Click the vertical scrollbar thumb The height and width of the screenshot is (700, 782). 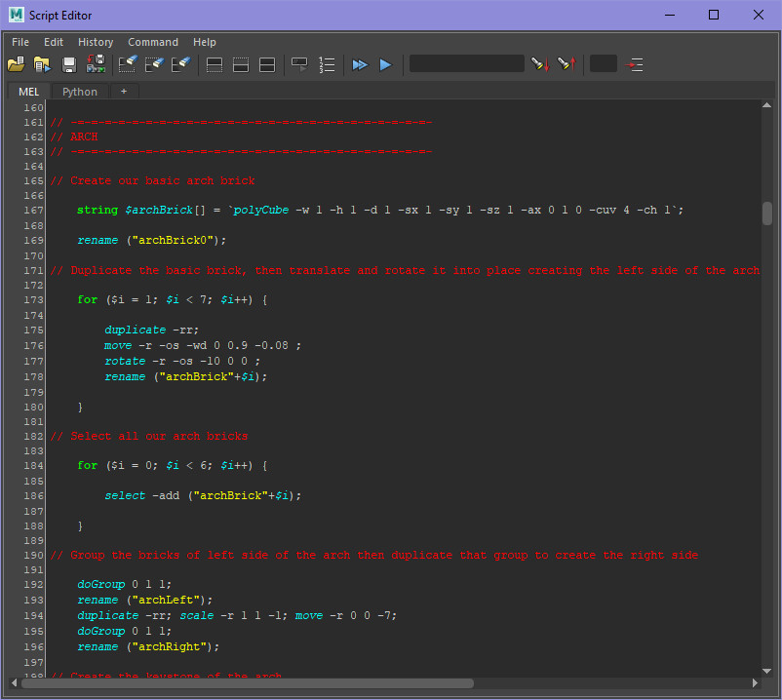point(767,214)
